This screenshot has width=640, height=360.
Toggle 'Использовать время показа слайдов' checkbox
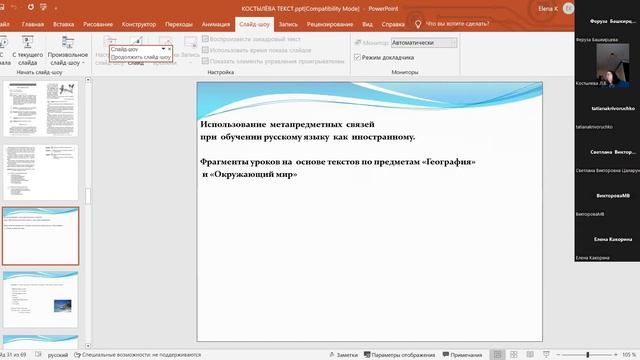pyautogui.click(x=205, y=50)
